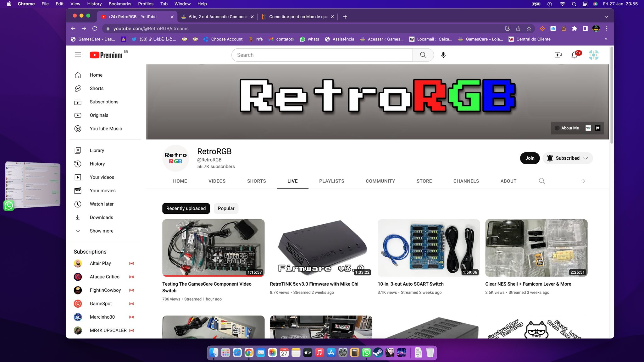The width and height of the screenshot is (644, 362).
Task: Open Steam from the Dock
Action: 378,353
